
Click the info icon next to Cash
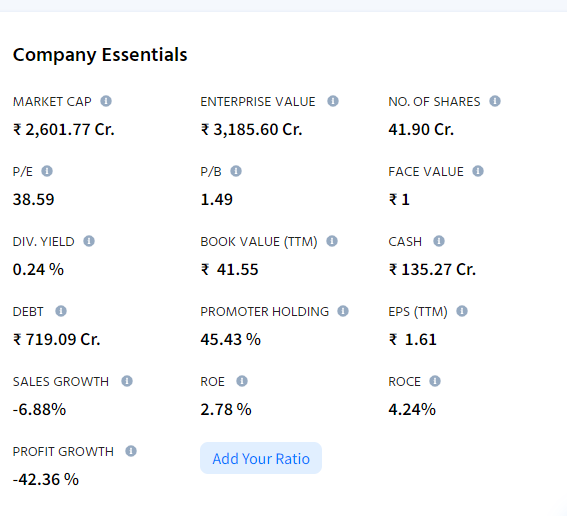coord(439,241)
